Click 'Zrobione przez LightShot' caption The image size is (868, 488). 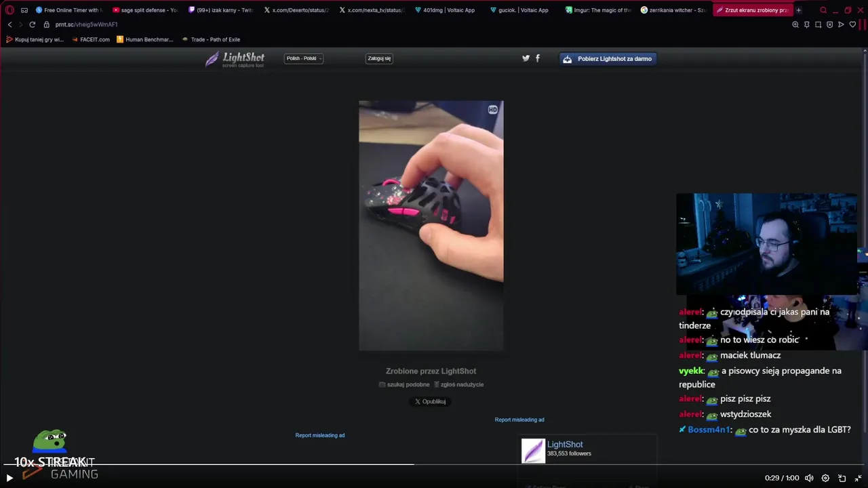(x=431, y=371)
